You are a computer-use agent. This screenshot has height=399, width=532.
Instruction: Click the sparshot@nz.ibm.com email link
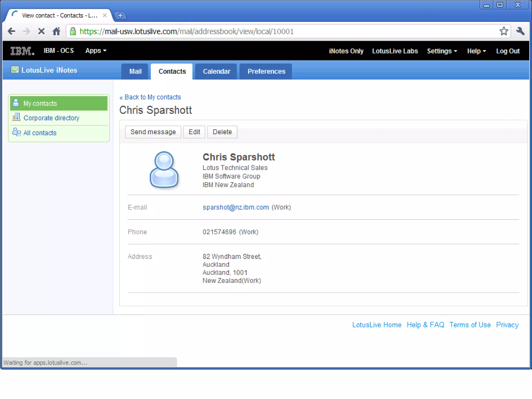pyautogui.click(x=235, y=207)
